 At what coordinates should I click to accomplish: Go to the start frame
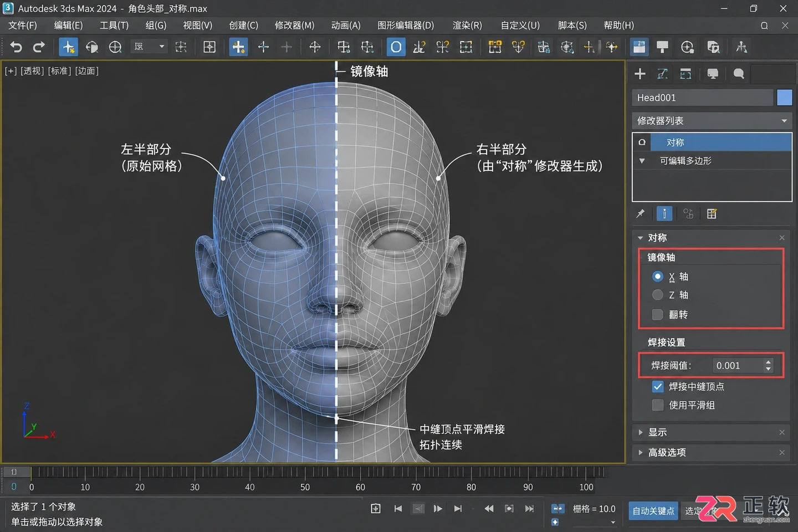[398, 509]
